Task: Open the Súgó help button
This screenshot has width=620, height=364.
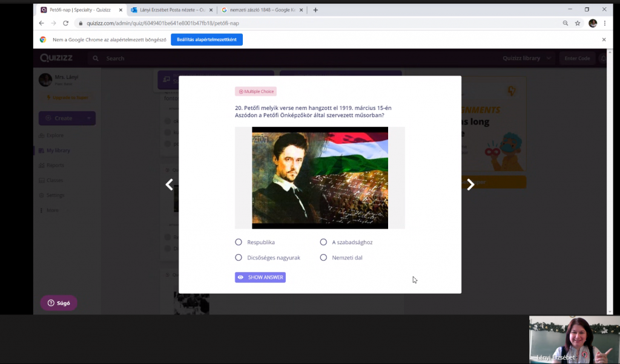Action: tap(59, 303)
